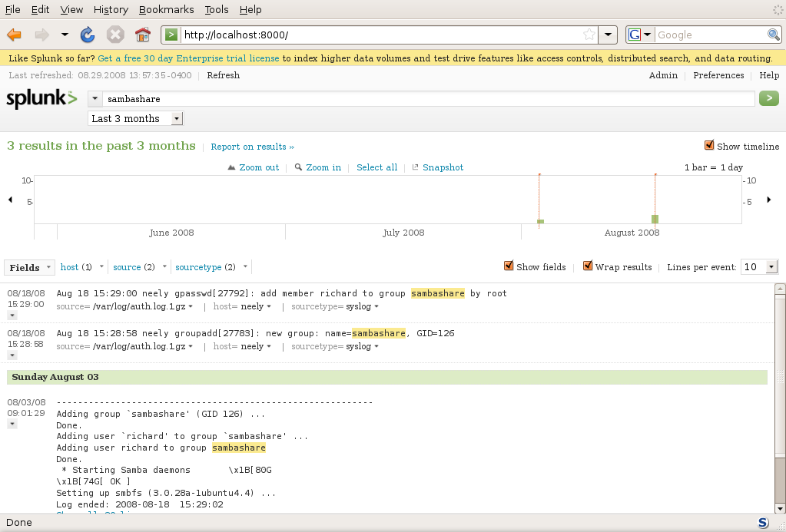Open the URL bar history dropdown
This screenshot has width=786, height=532.
[608, 35]
